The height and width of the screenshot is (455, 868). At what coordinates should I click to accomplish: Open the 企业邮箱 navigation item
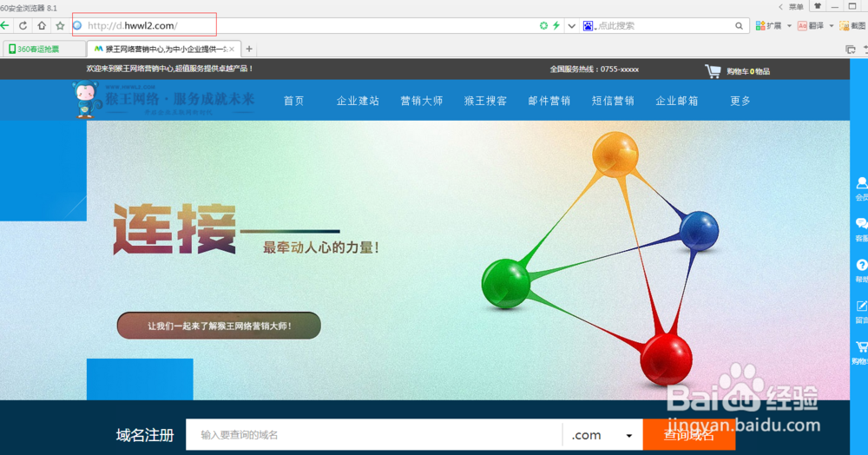tap(677, 101)
